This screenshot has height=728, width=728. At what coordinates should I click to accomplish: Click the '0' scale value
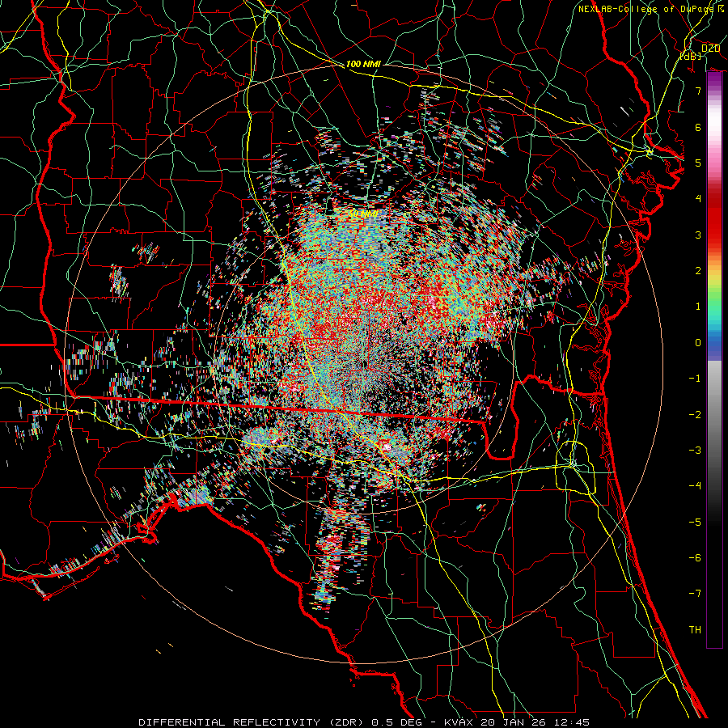[698, 343]
